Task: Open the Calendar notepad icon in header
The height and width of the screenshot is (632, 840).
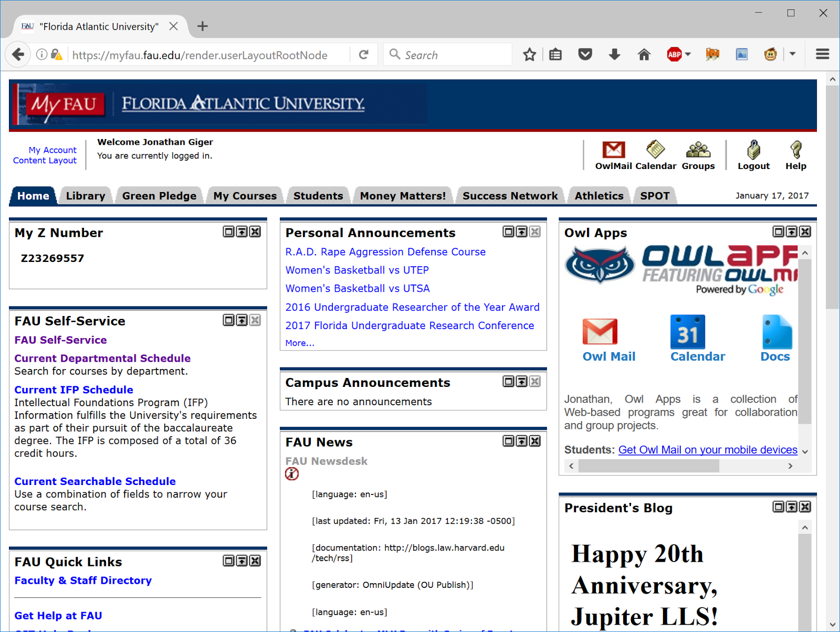Action: pos(655,150)
